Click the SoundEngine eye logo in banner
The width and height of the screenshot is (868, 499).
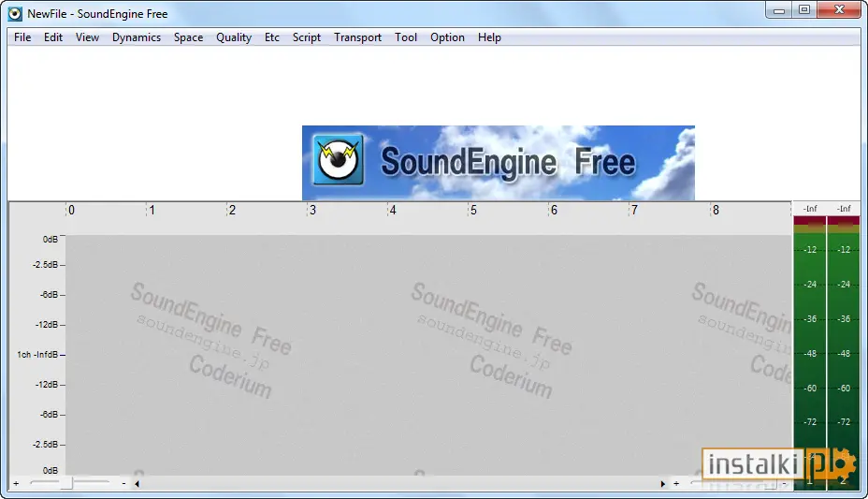tap(338, 159)
